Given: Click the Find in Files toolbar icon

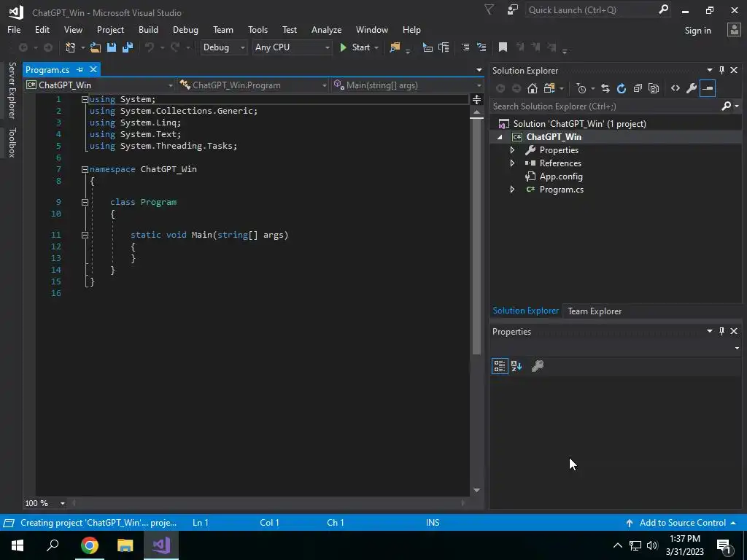Looking at the screenshot, I should click(395, 47).
